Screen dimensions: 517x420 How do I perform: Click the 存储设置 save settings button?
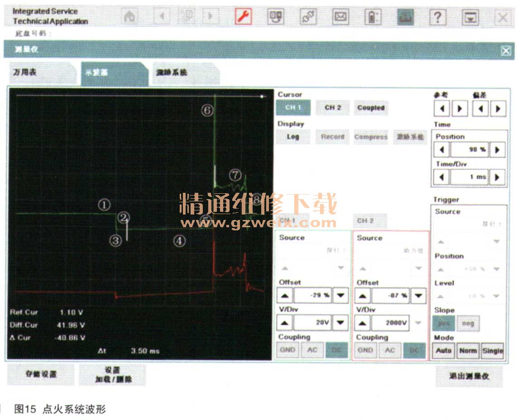[41, 374]
